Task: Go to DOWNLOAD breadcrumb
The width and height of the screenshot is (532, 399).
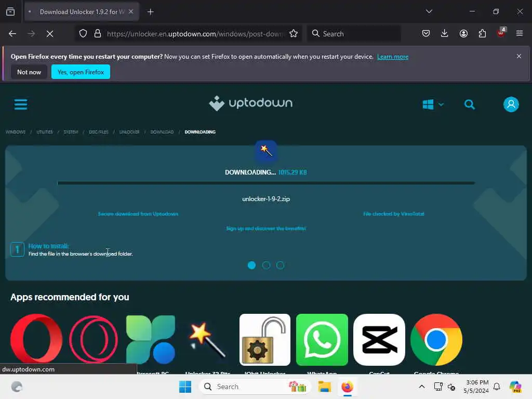Action: [162, 132]
